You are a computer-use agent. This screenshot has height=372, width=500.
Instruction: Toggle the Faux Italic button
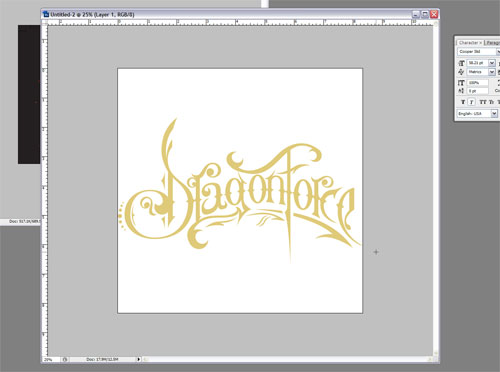click(x=471, y=102)
